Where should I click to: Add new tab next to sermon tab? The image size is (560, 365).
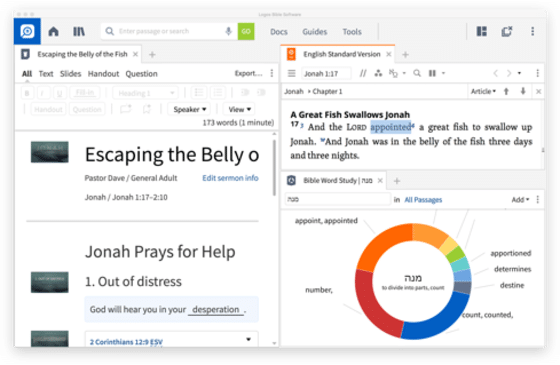pyautogui.click(x=152, y=55)
